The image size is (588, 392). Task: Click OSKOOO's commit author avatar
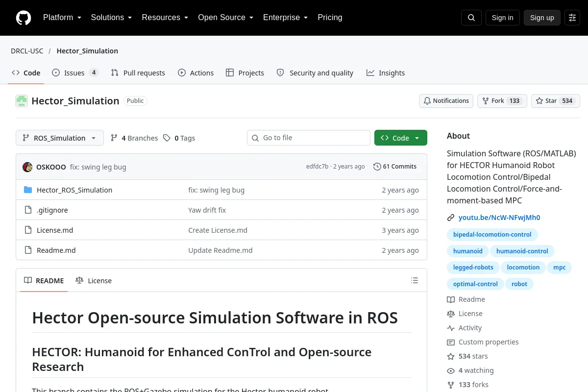coord(27,167)
